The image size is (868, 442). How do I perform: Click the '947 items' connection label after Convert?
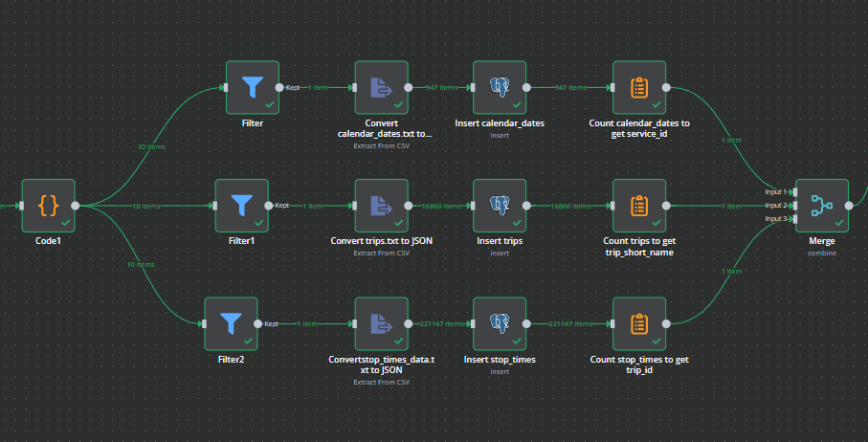pos(440,87)
